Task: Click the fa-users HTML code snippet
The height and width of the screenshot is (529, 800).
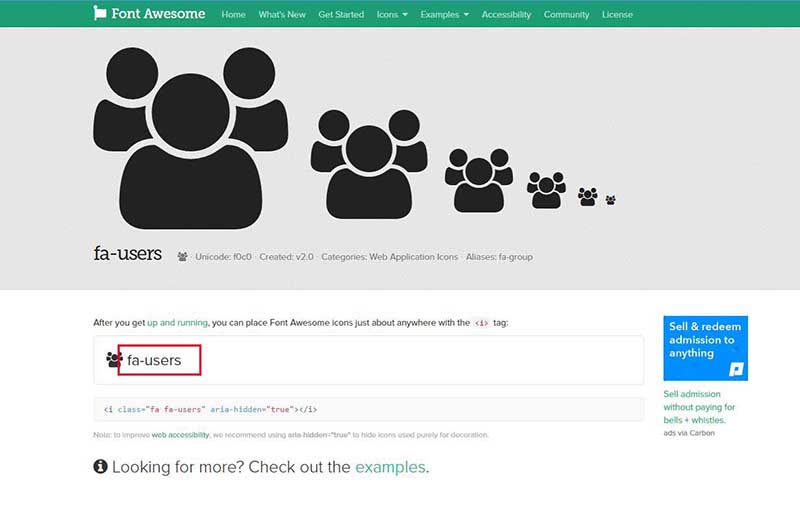Action: click(210, 409)
